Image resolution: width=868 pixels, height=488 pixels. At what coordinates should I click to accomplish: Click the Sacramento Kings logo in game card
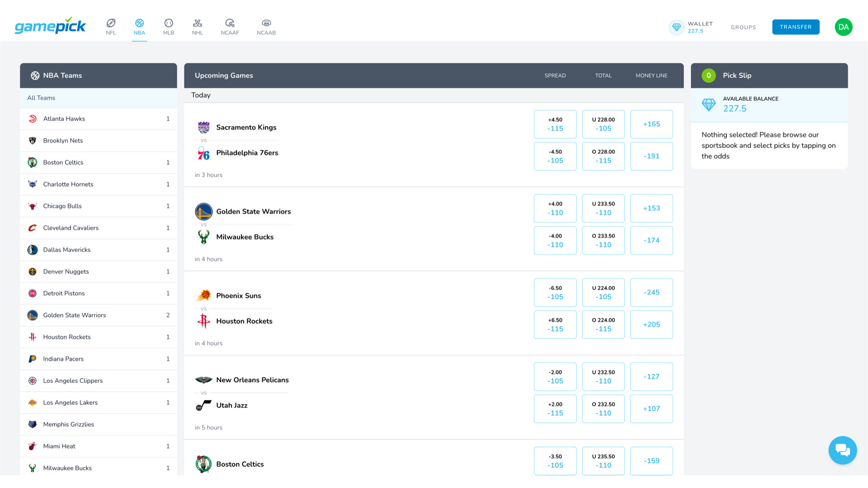point(204,127)
